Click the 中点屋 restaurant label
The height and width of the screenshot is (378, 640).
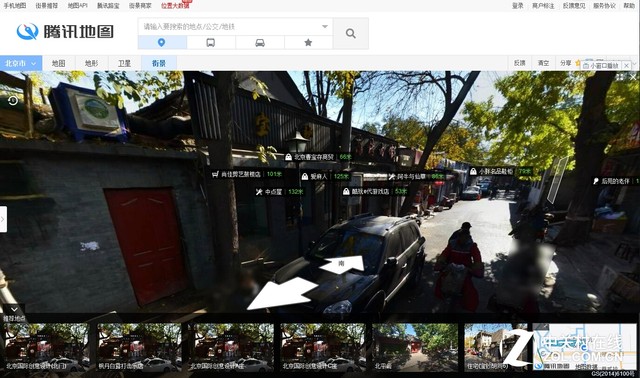[x=279, y=192]
